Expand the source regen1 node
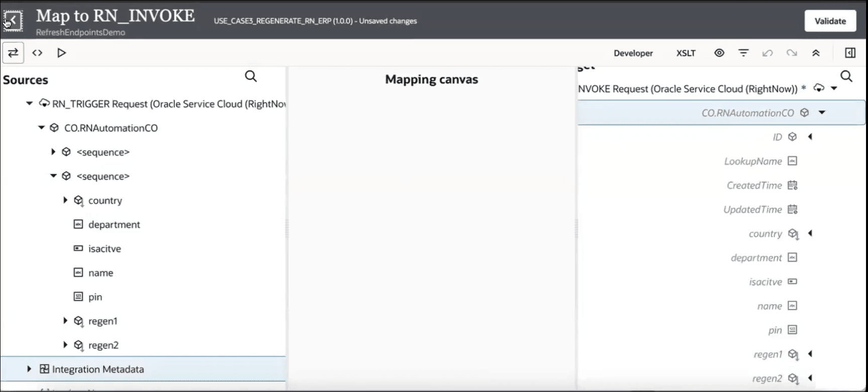Image resolution: width=868 pixels, height=392 pixels. click(65, 321)
